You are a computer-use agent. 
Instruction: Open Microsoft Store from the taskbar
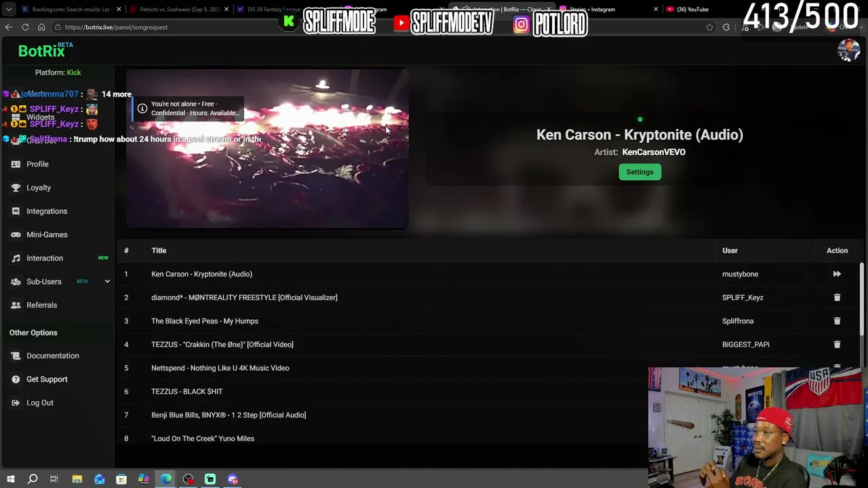coord(121,479)
